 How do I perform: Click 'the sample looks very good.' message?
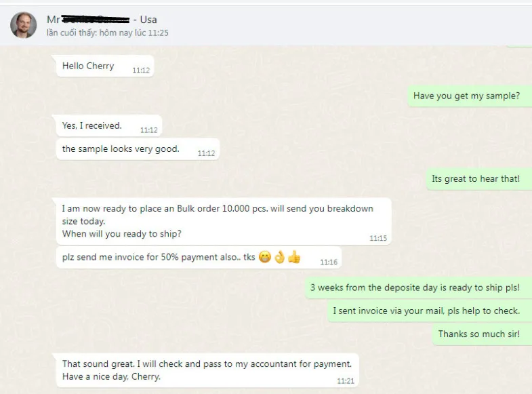138,149
